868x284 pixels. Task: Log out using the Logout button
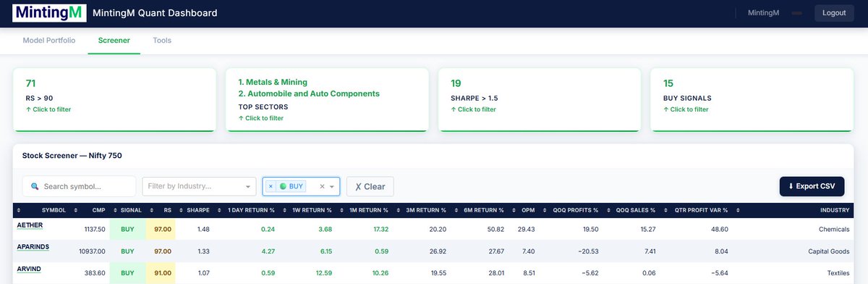click(x=834, y=13)
